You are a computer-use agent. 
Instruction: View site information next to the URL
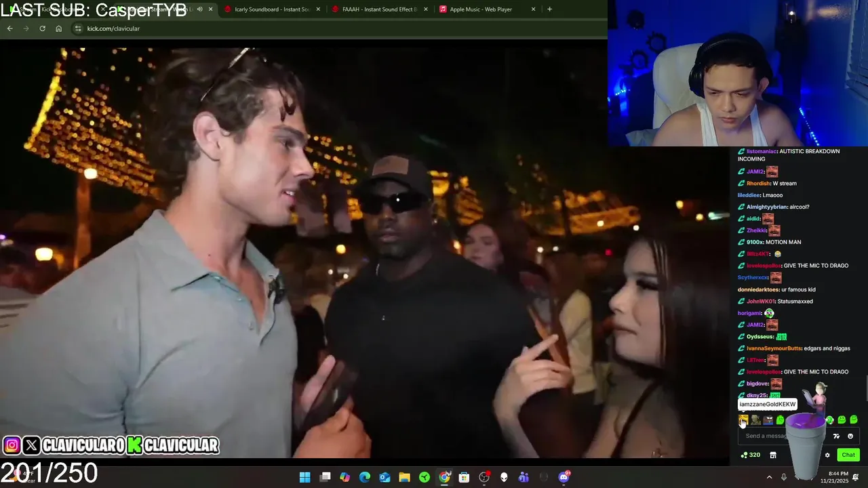[78, 28]
